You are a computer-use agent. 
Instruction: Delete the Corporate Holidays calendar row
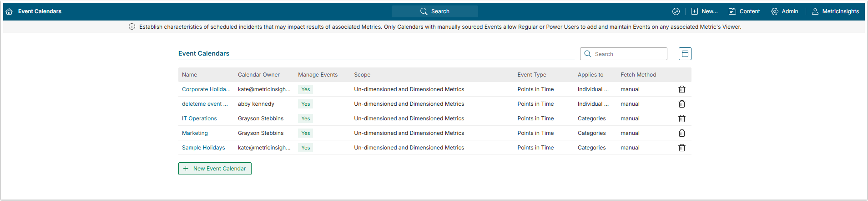coord(682,89)
